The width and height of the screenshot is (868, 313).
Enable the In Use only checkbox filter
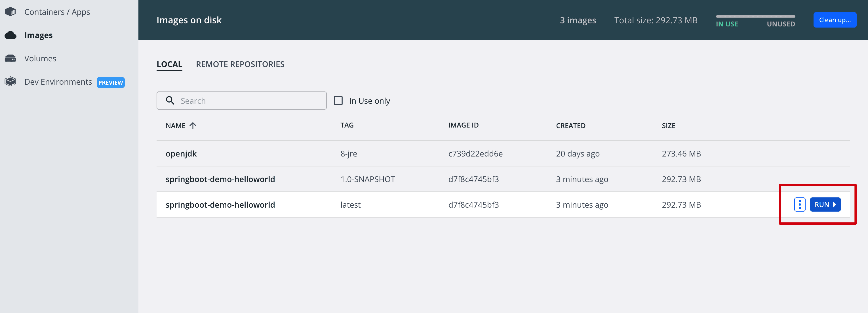pyautogui.click(x=338, y=100)
